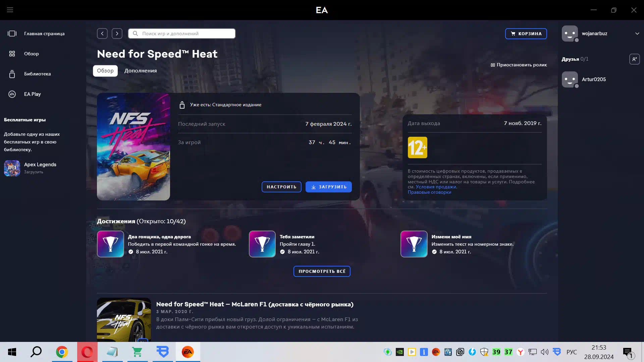Image resolution: width=644 pixels, height=362 pixels.
Task: Click trophy icon for Тебя заметили
Action: pos(262,244)
